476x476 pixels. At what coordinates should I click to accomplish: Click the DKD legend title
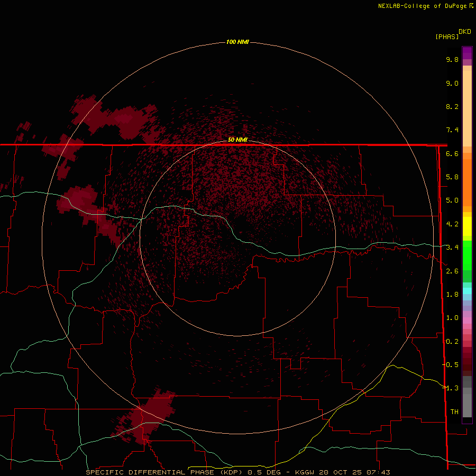(x=464, y=32)
